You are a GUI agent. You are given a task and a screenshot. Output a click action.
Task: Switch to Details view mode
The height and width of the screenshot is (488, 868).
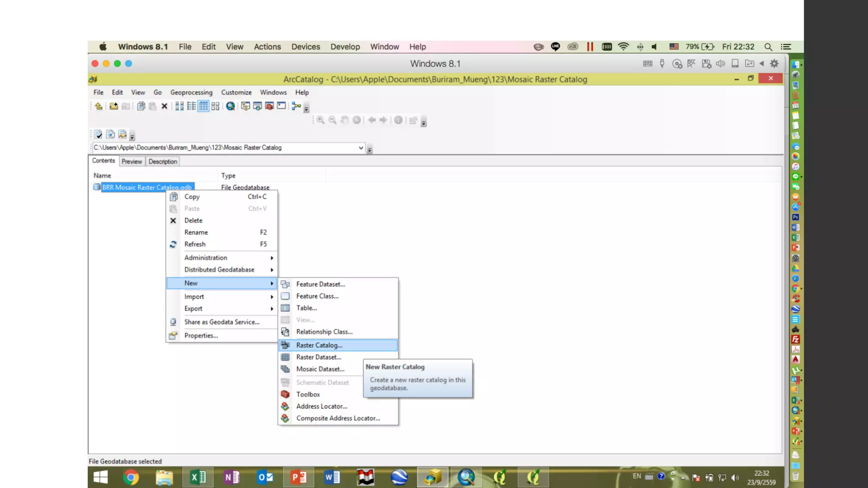pos(203,106)
